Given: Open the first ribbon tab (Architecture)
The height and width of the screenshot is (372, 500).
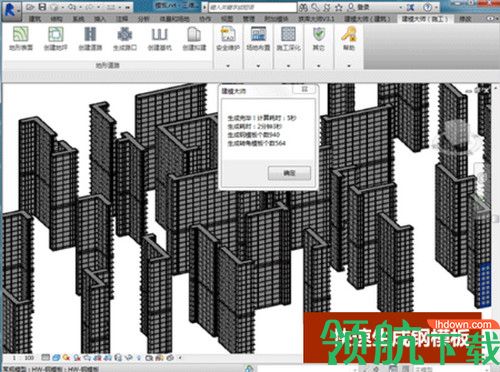Looking at the screenshot, I should pos(35,19).
